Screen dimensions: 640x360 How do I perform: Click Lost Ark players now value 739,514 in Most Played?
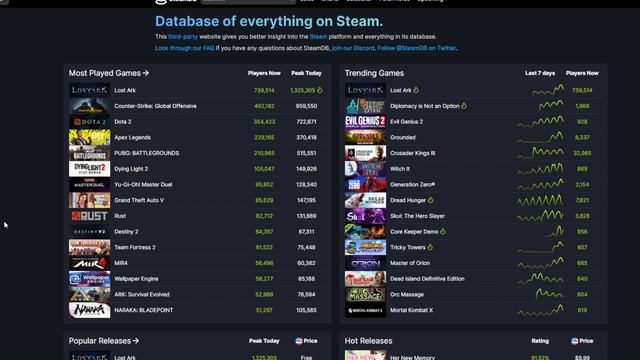(264, 90)
